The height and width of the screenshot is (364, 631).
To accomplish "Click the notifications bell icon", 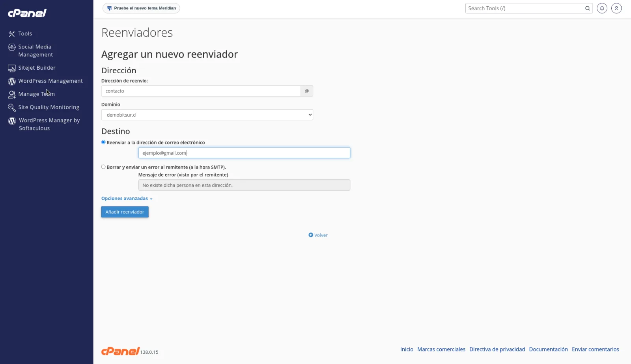I will click(x=602, y=8).
